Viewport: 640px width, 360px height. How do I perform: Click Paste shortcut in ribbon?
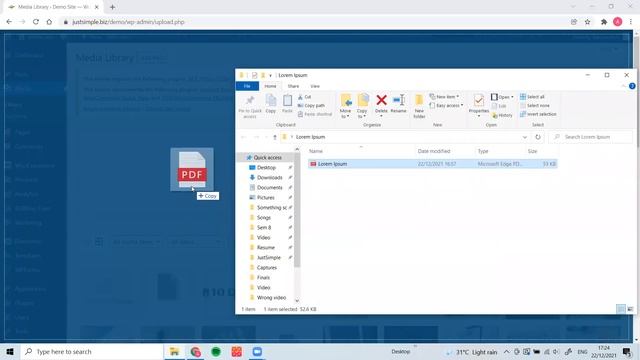tap(315, 114)
